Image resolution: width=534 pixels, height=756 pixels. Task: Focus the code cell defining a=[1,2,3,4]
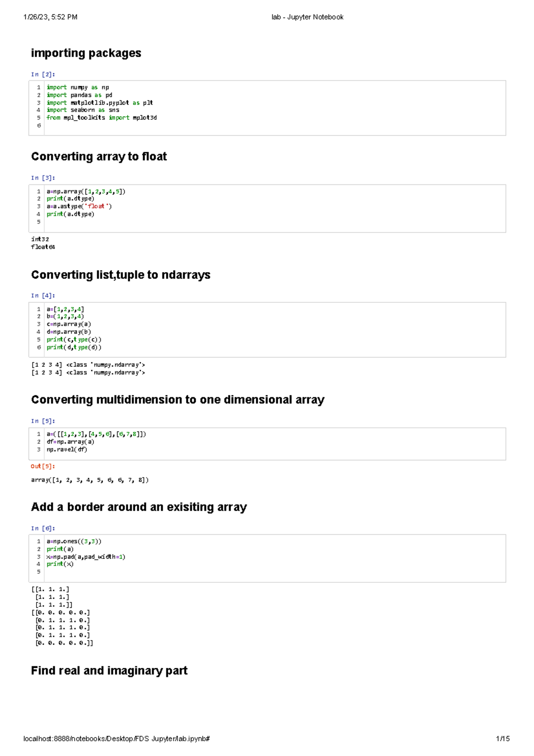click(267, 329)
